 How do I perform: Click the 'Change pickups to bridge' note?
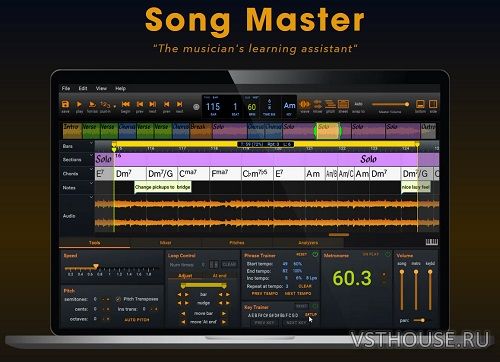pos(163,187)
